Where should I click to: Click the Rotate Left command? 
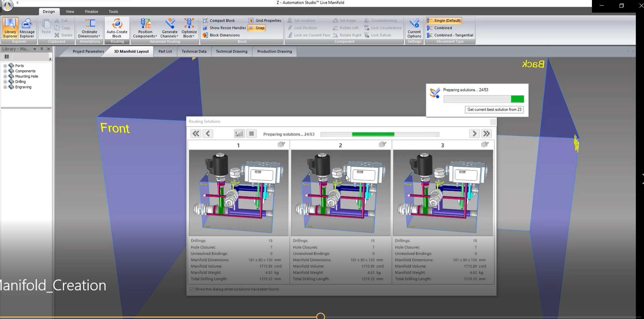coord(346,28)
